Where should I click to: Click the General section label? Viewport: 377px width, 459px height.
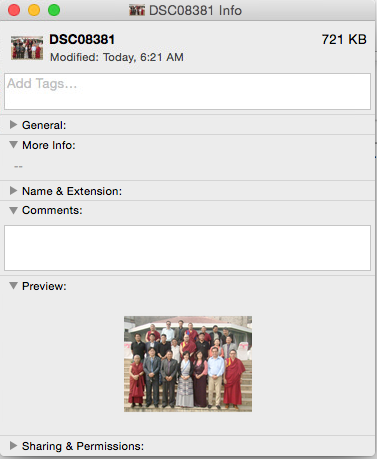coord(44,125)
